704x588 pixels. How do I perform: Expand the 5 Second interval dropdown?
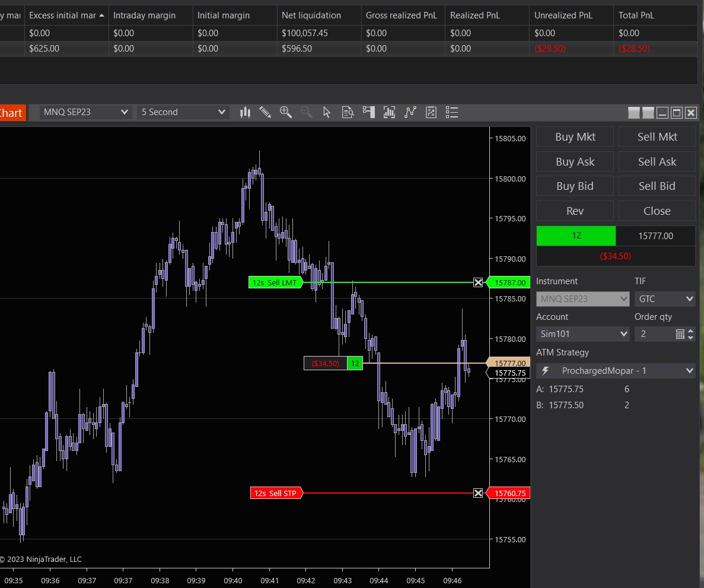point(183,112)
